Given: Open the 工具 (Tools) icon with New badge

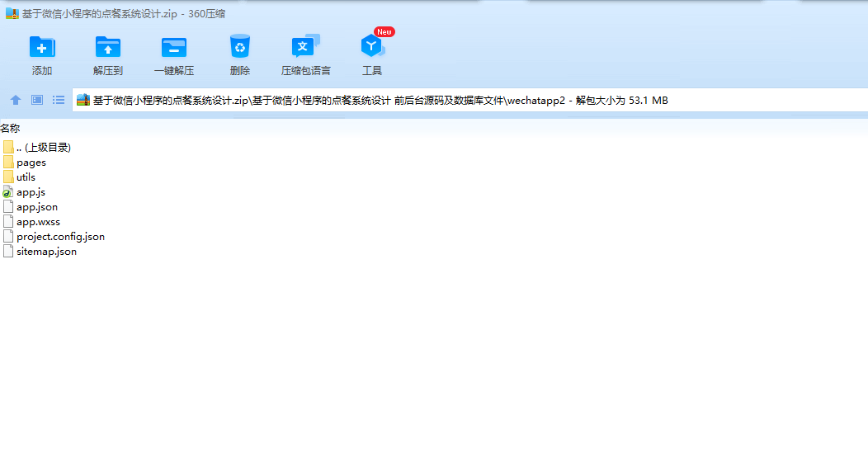Looking at the screenshot, I should click(373, 45).
